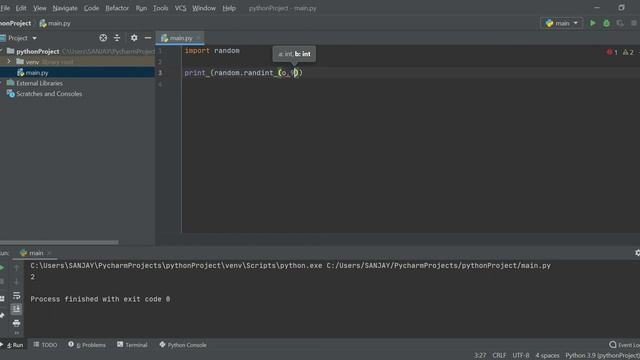This screenshot has height=360, width=640.
Task: Click the down the stack trace arrow in Run panel
Action: coord(16,282)
